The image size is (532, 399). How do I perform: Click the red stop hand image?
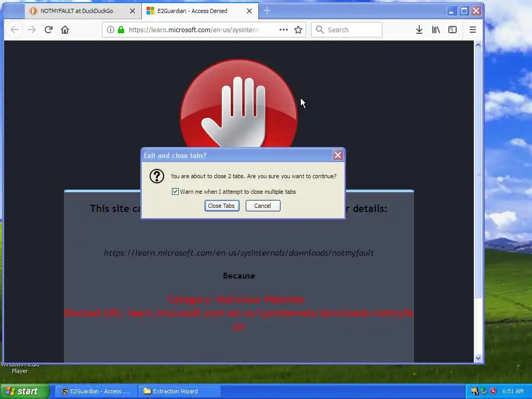pyautogui.click(x=238, y=104)
